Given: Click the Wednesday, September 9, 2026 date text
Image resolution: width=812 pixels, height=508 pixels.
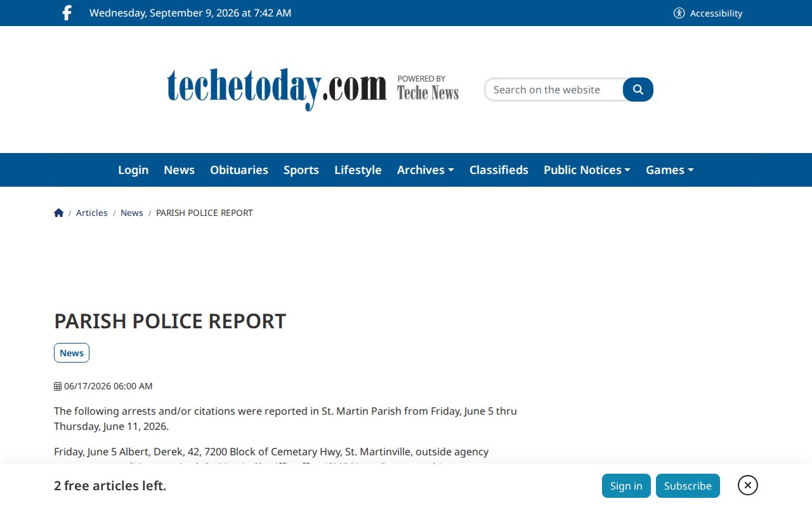Looking at the screenshot, I should (x=190, y=13).
